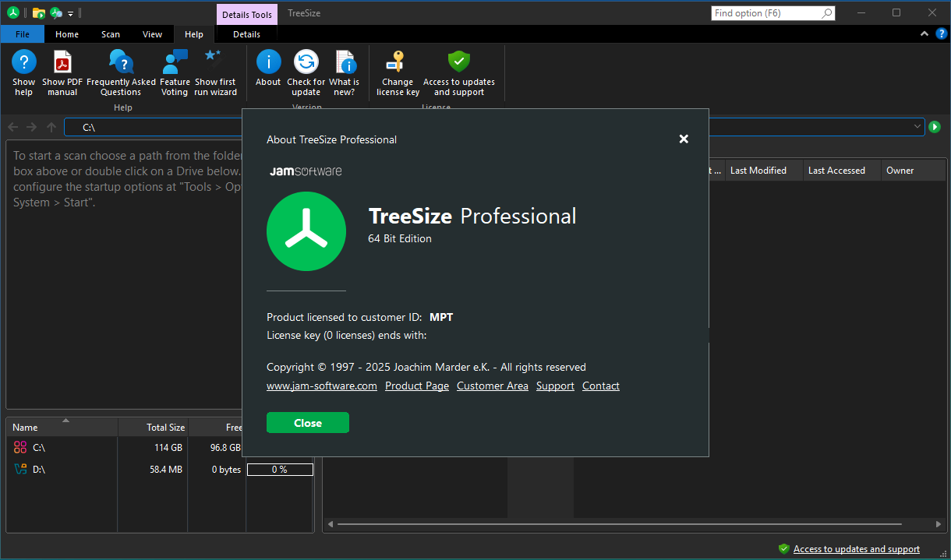
Task: Go back with the left arrow
Action: point(13,127)
